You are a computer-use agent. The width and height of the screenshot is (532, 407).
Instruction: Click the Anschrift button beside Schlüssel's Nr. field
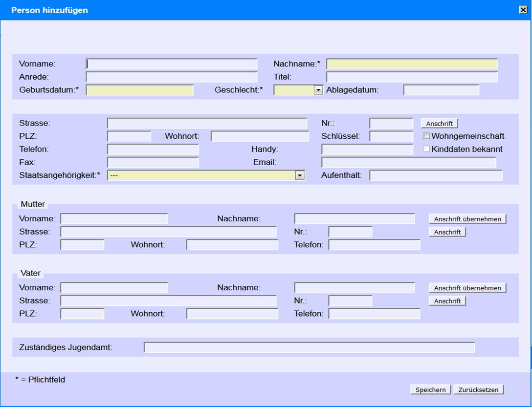(439, 124)
